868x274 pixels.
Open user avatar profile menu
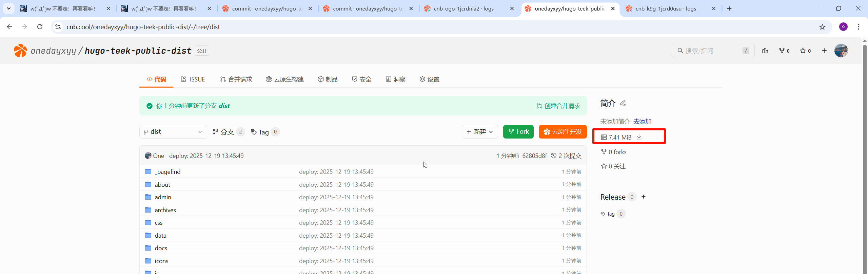(x=841, y=51)
